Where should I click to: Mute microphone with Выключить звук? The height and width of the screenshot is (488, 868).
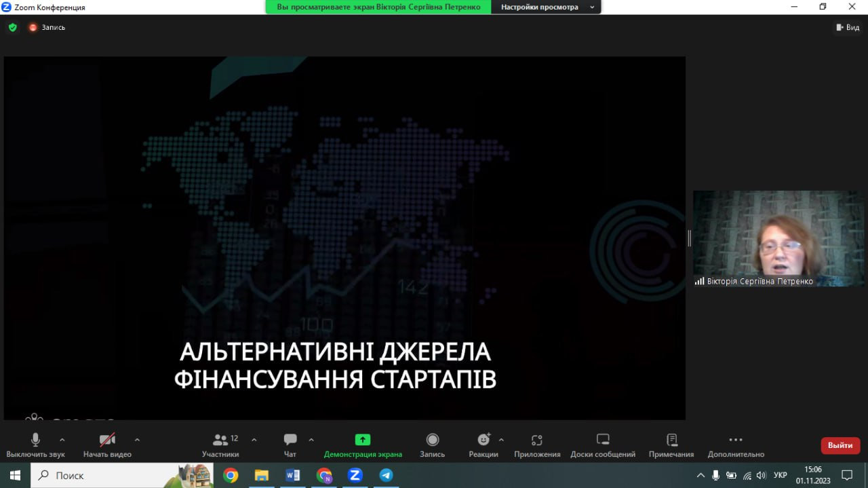click(x=35, y=445)
